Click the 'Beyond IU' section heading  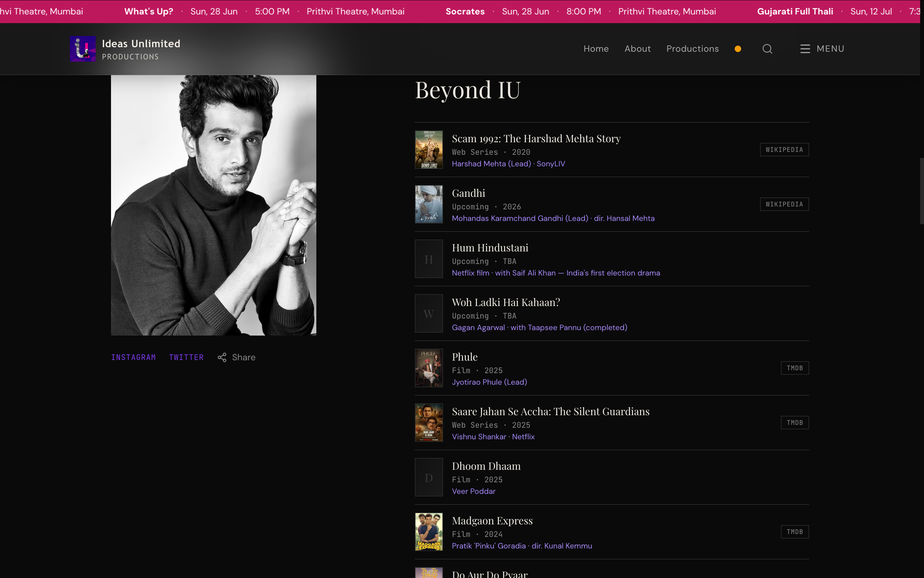467,90
